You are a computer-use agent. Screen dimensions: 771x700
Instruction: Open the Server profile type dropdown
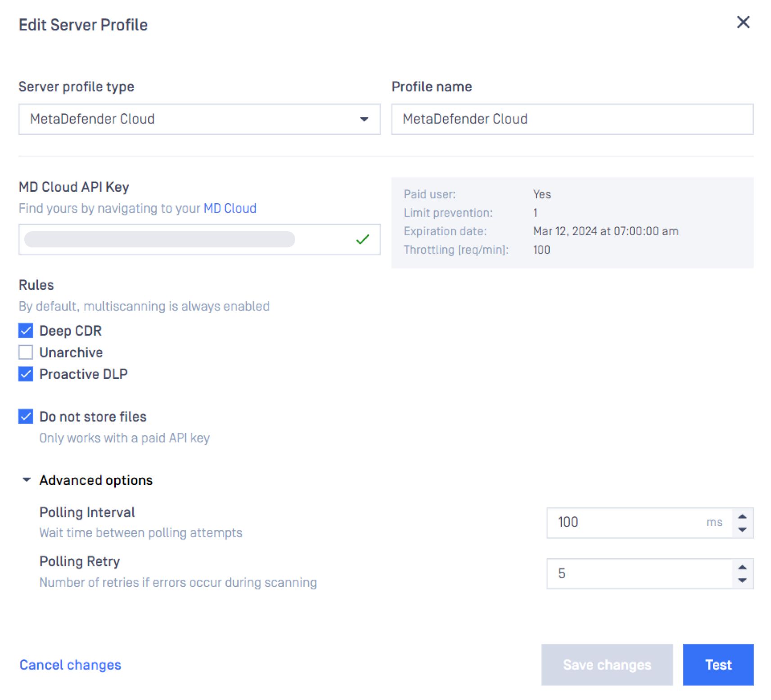[199, 119]
